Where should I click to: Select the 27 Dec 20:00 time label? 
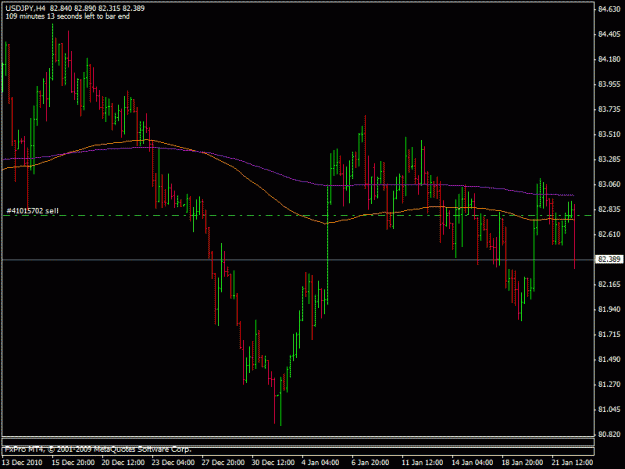pos(223,462)
